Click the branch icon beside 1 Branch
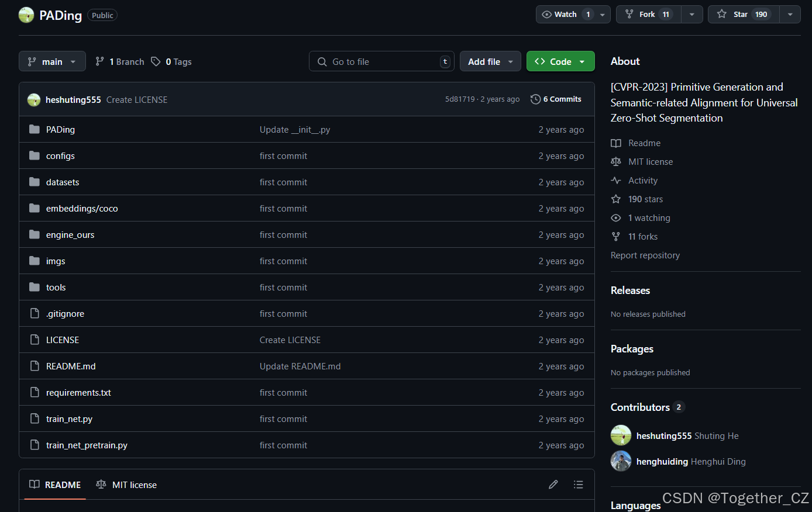 coord(100,61)
